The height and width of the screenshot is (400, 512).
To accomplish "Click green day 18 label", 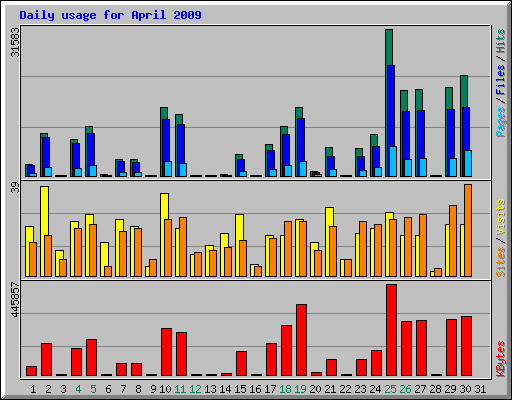I will (x=285, y=389).
